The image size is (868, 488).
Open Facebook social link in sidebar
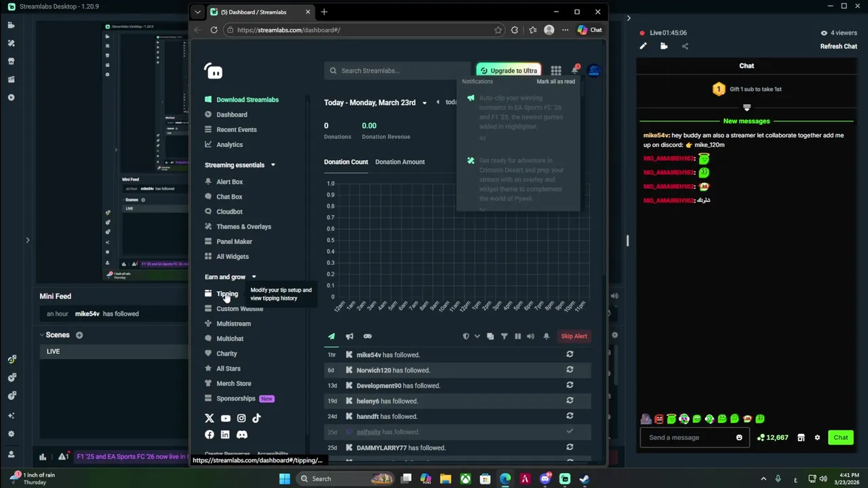click(x=209, y=434)
